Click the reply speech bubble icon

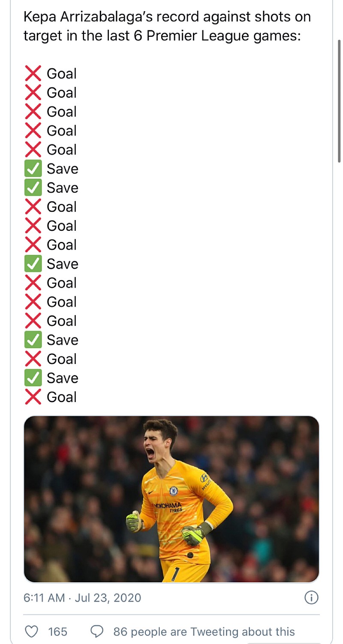(97, 631)
